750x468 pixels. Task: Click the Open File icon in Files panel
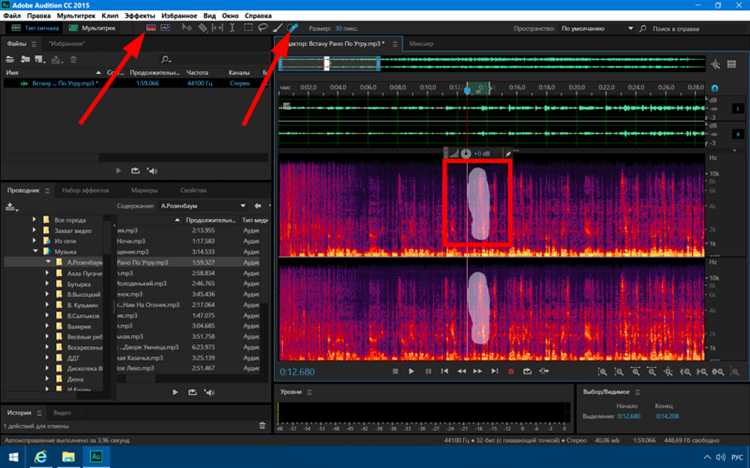tap(10, 60)
